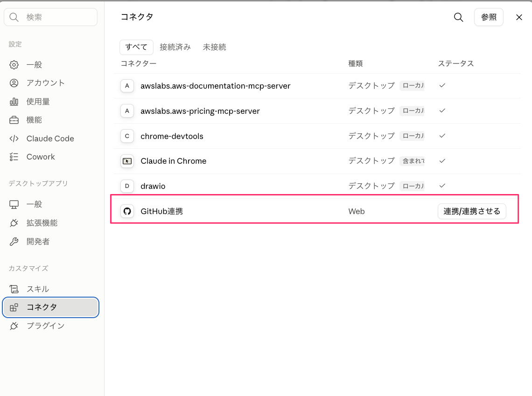This screenshot has height=396, width=532.
Task: Open the GitHub連携 connector icon
Action: tap(127, 211)
